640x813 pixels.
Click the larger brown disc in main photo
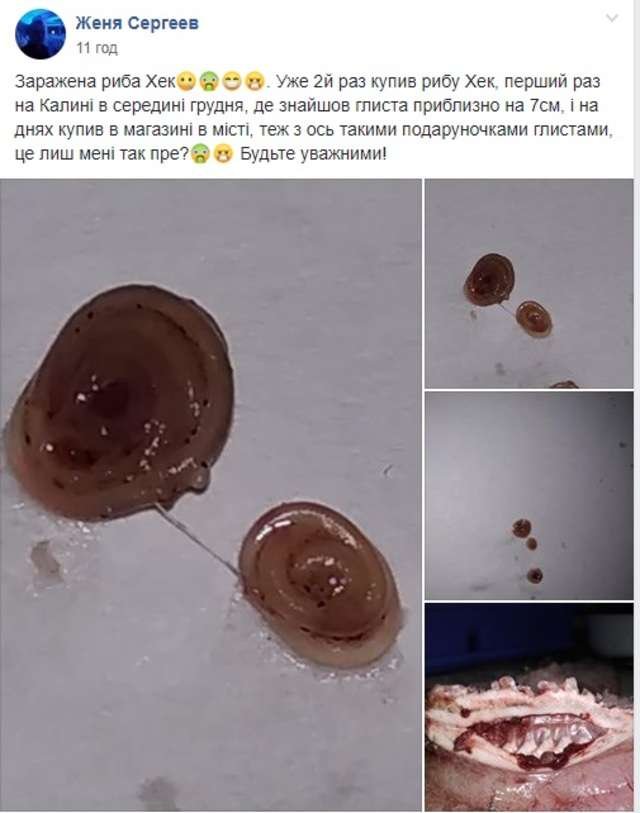click(x=118, y=403)
